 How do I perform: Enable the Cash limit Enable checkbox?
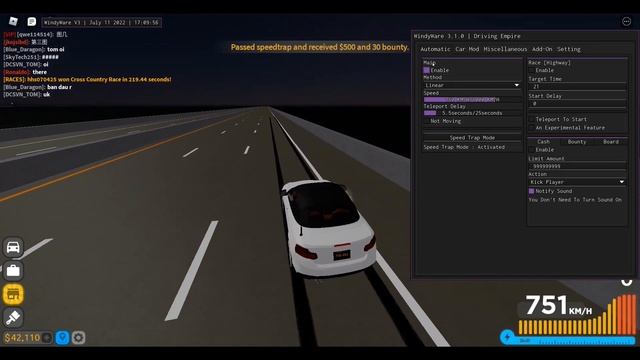coord(531,150)
